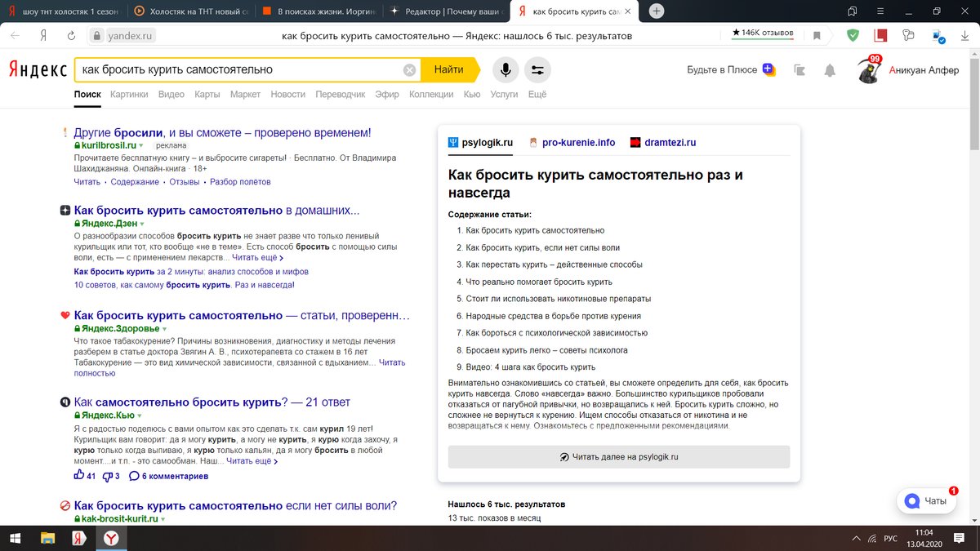Show hidden system tray icons chevron
Viewport: 980px width, 551px height.
pyautogui.click(x=856, y=539)
